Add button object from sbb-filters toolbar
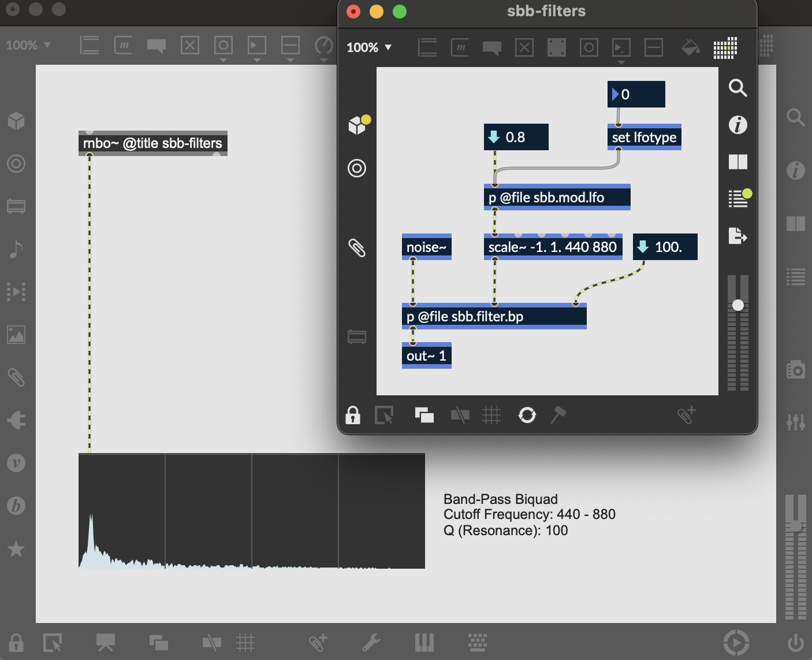812x660 pixels. click(588, 47)
